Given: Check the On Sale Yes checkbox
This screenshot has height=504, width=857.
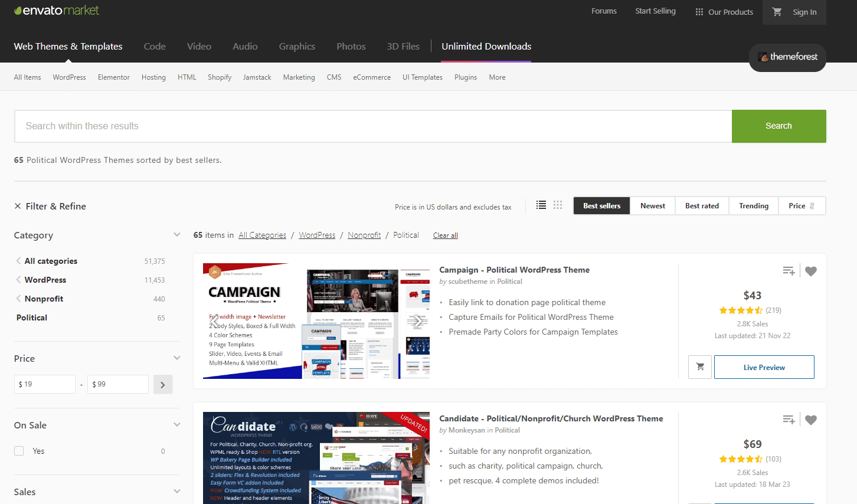Looking at the screenshot, I should click(19, 451).
